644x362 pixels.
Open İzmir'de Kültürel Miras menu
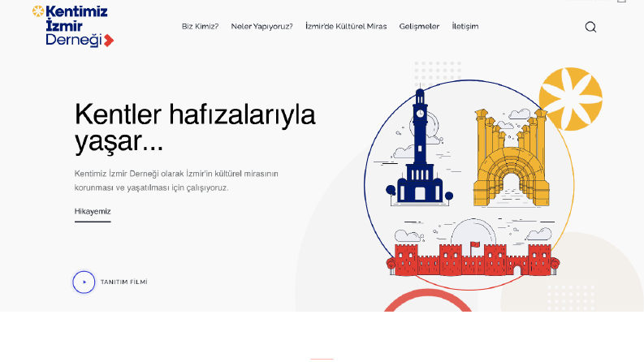[346, 26]
